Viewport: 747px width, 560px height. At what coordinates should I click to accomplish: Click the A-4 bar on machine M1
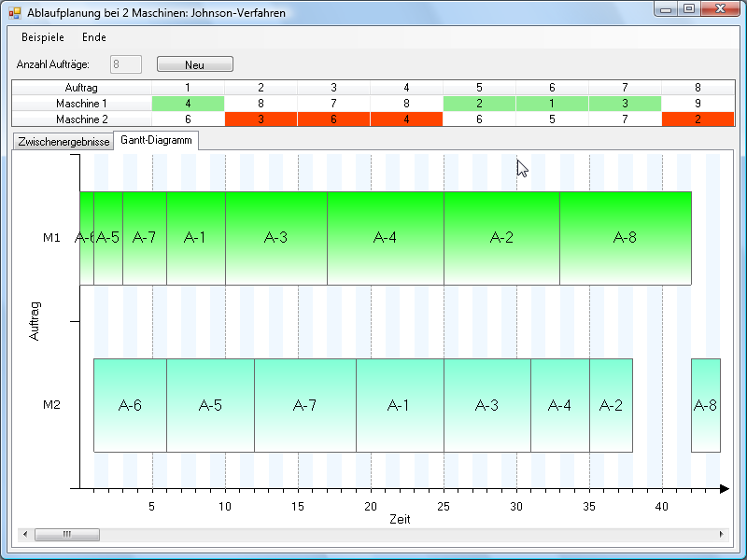click(x=385, y=238)
